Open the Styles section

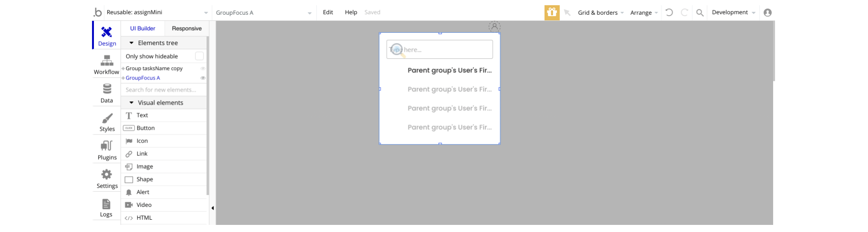(x=107, y=122)
